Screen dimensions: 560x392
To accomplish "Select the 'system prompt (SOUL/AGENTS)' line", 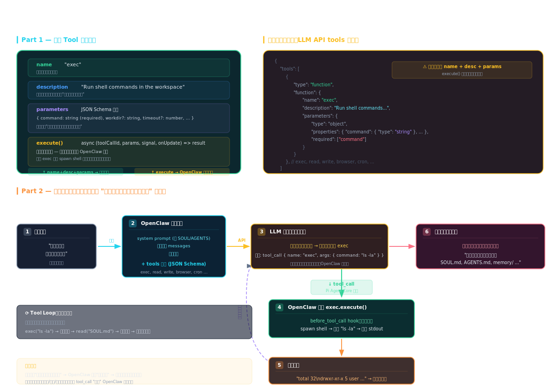I will click(174, 239).
